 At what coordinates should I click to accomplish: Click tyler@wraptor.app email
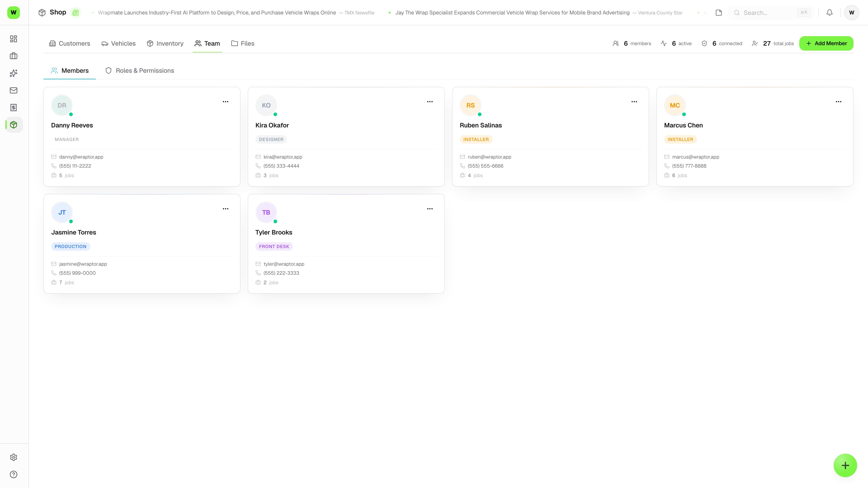coord(284,264)
